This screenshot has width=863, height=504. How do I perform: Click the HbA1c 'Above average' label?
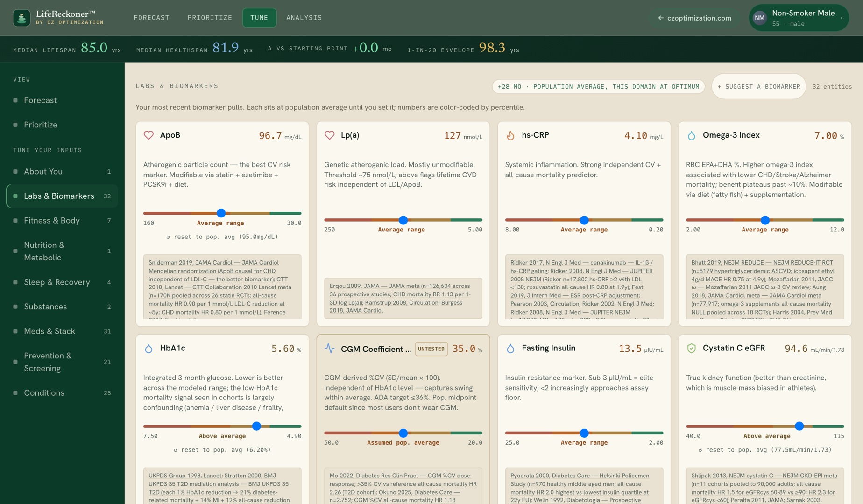click(222, 436)
